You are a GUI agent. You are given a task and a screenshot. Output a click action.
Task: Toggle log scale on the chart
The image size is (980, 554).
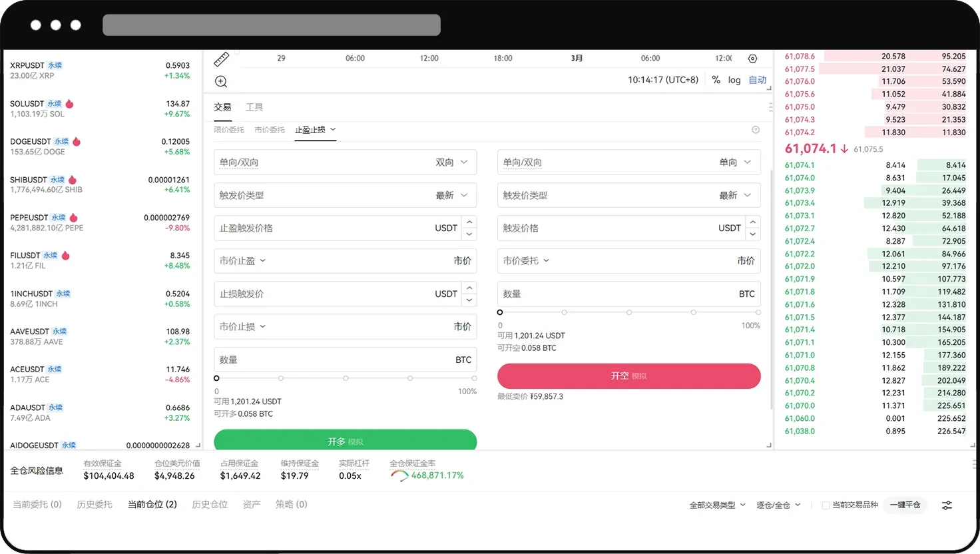[x=734, y=80]
